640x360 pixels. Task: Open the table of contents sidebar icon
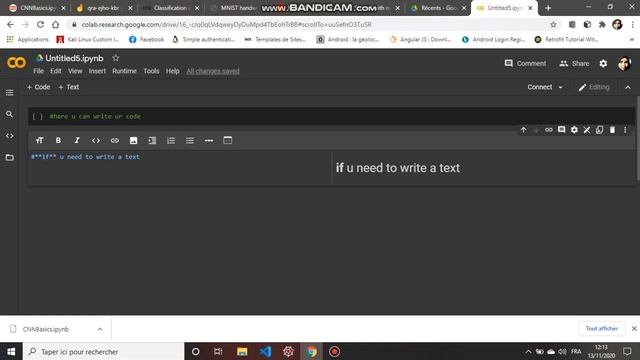pyautogui.click(x=9, y=93)
